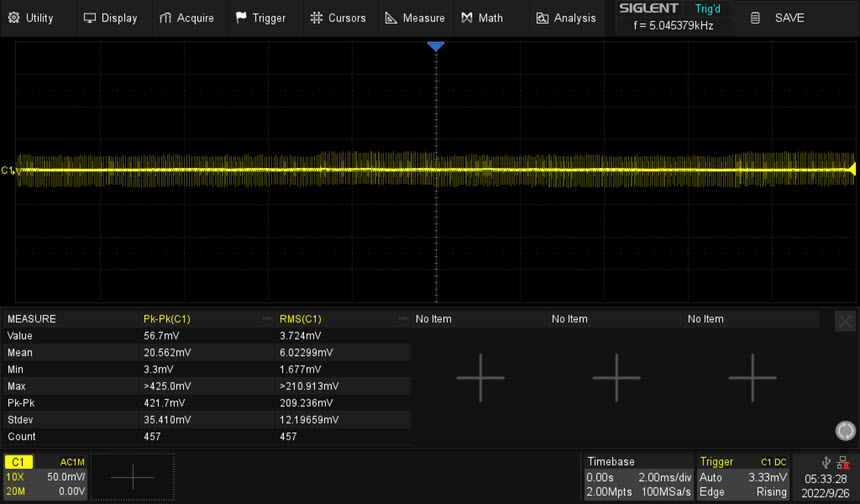Select the Pk-Pk(C1) measurement column header
This screenshot has height=504, width=860.
tap(167, 319)
